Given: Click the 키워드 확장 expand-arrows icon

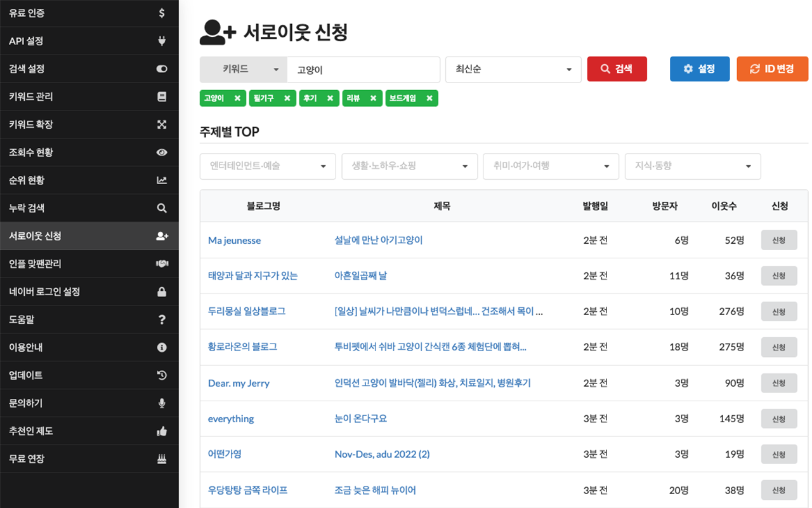Looking at the screenshot, I should point(162,124).
